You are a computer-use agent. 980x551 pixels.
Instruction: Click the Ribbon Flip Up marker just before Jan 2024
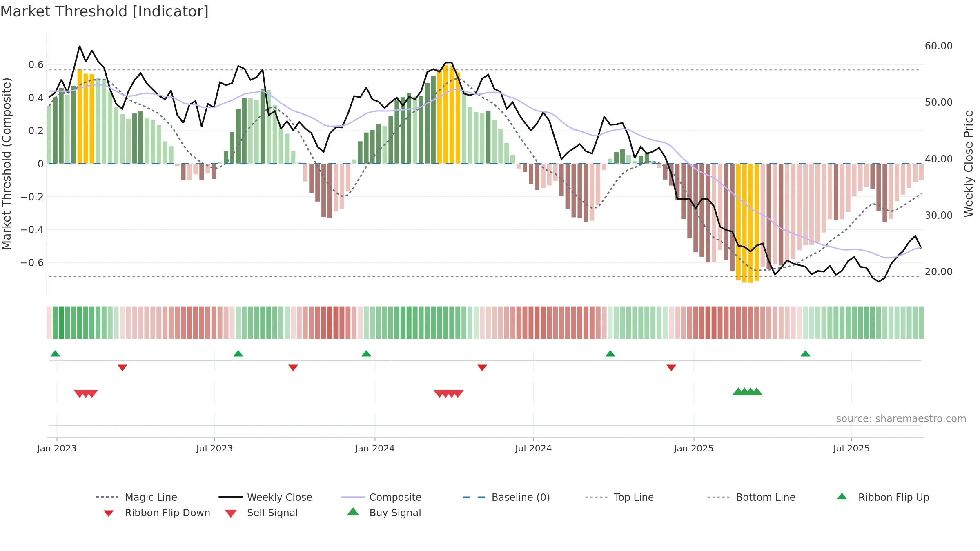366,353
